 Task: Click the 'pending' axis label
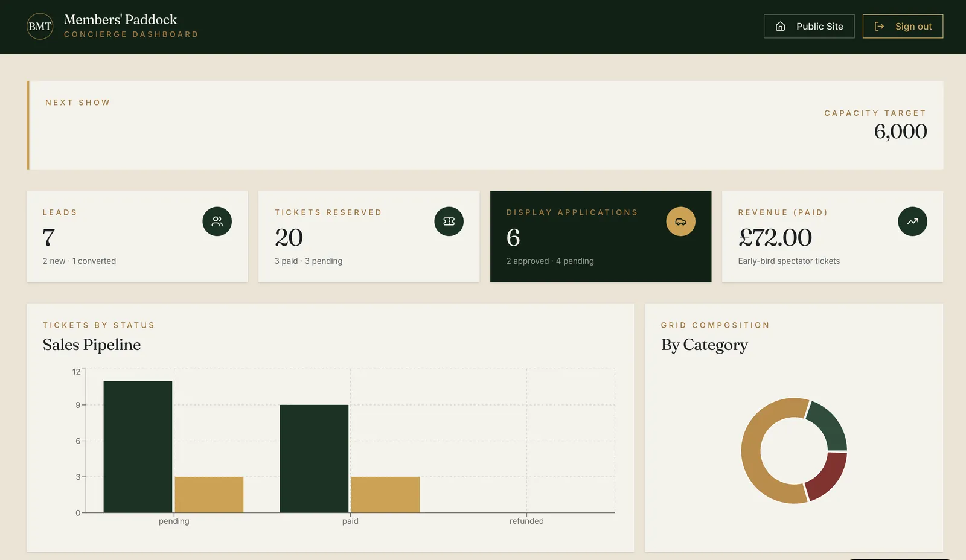pyautogui.click(x=174, y=521)
